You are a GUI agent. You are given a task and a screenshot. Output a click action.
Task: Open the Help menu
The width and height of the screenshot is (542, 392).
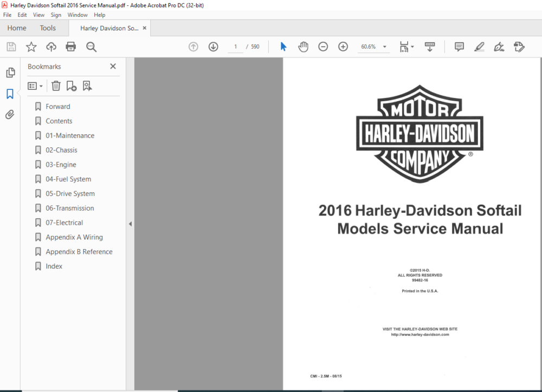(x=100, y=15)
